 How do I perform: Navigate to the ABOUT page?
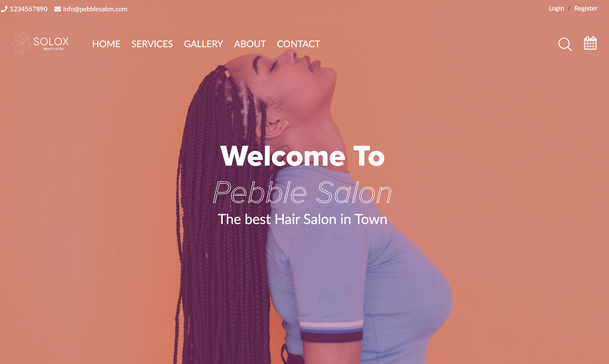point(250,44)
